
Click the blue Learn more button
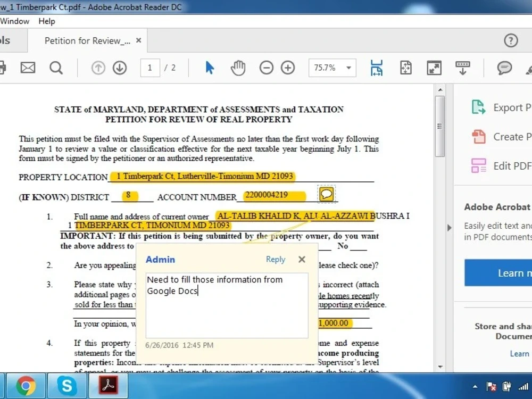(x=498, y=273)
